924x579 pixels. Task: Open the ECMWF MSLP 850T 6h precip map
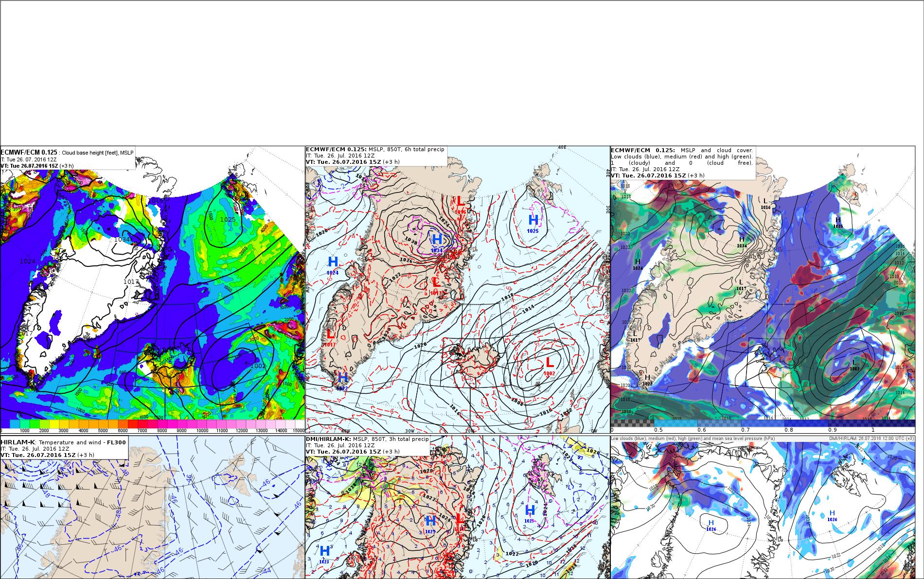[458, 290]
